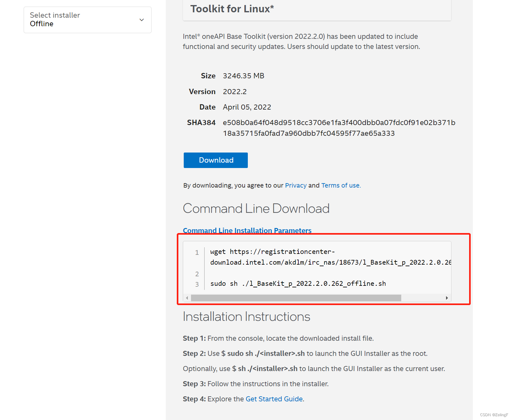Click the SHA384 hash value
This screenshot has width=513, height=420.
pyautogui.click(x=339, y=128)
